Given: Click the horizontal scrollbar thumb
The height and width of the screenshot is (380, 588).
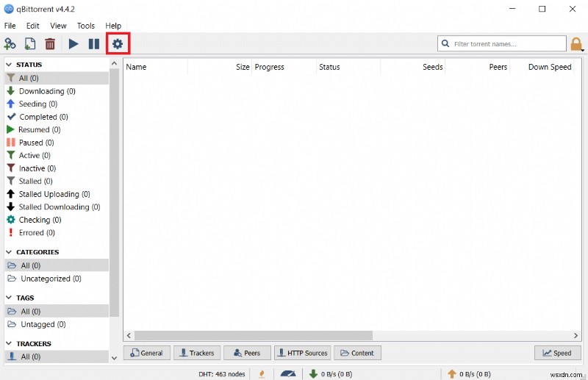Looking at the screenshot, I should coord(254,335).
